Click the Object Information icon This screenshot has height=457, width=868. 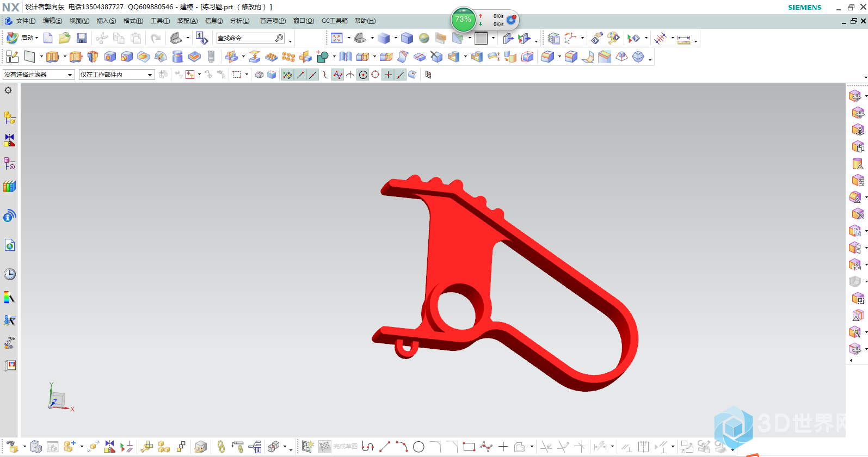tap(201, 38)
